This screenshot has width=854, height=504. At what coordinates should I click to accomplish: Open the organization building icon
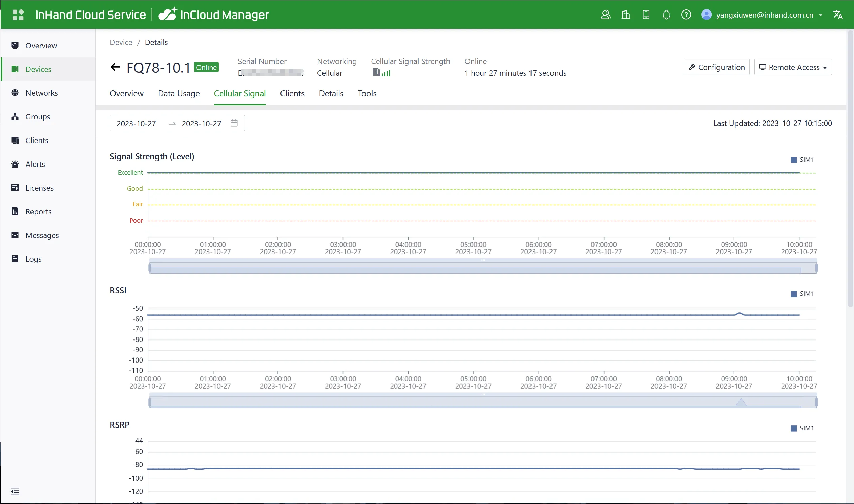(x=626, y=15)
